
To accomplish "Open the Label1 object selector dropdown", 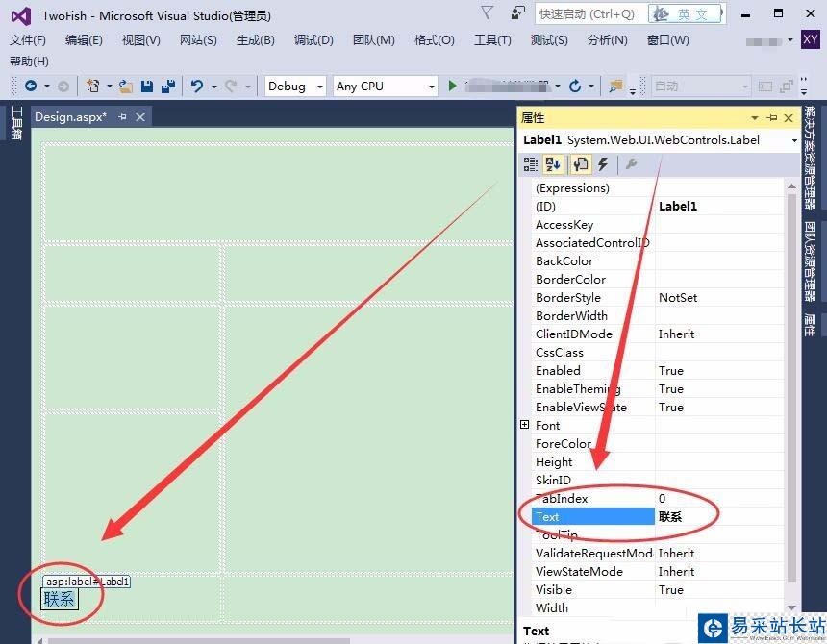I will [794, 140].
